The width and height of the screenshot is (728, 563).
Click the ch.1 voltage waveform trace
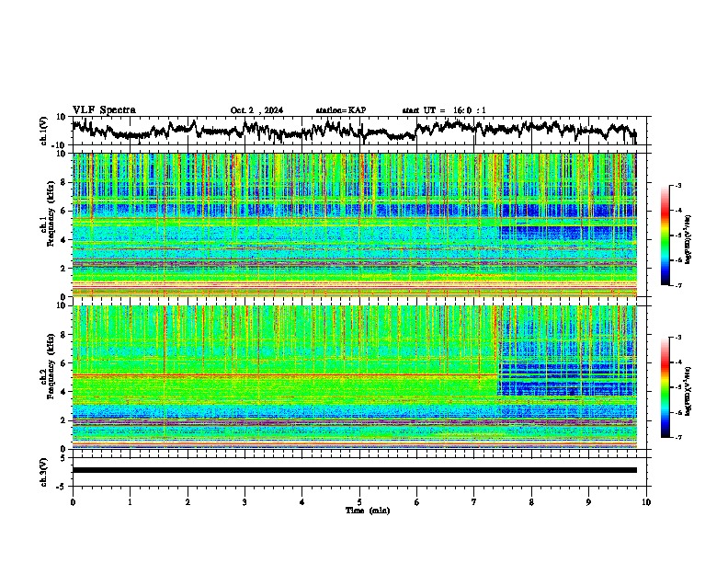click(x=354, y=130)
